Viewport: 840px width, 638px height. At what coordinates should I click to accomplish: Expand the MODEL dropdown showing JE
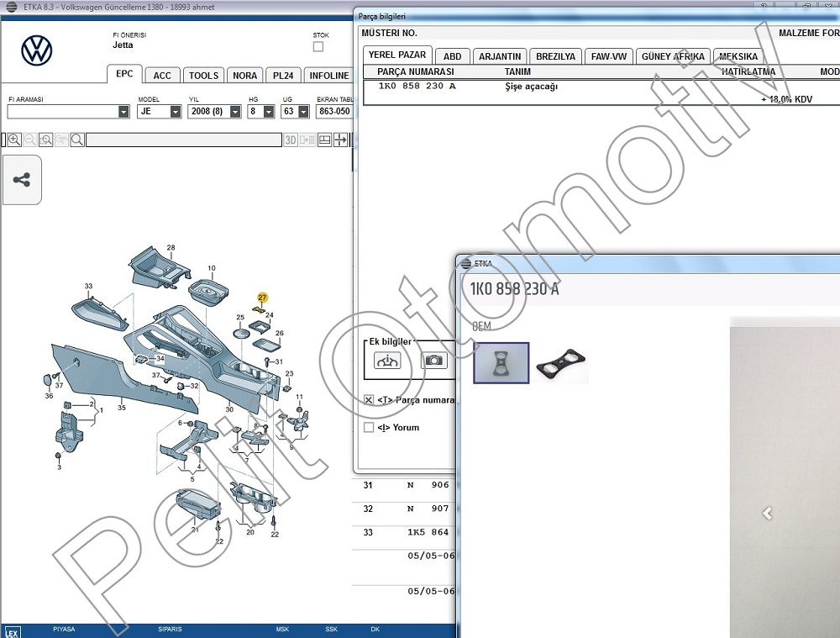[x=176, y=112]
